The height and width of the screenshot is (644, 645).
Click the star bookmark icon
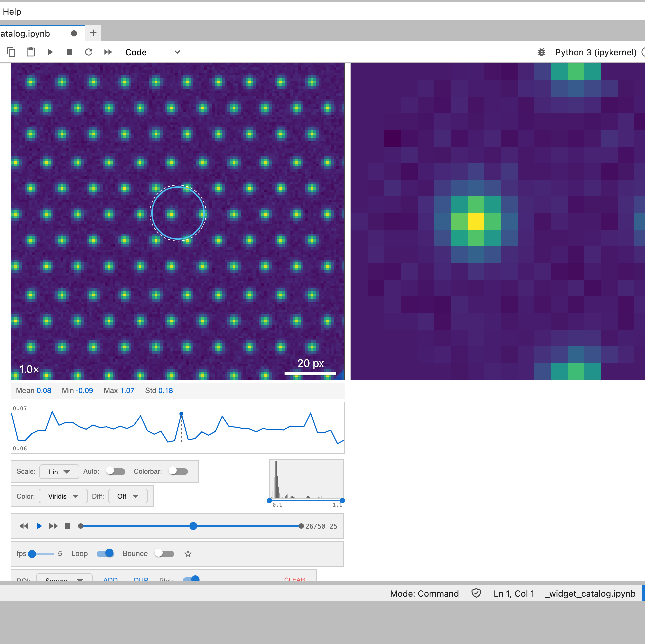coord(188,554)
